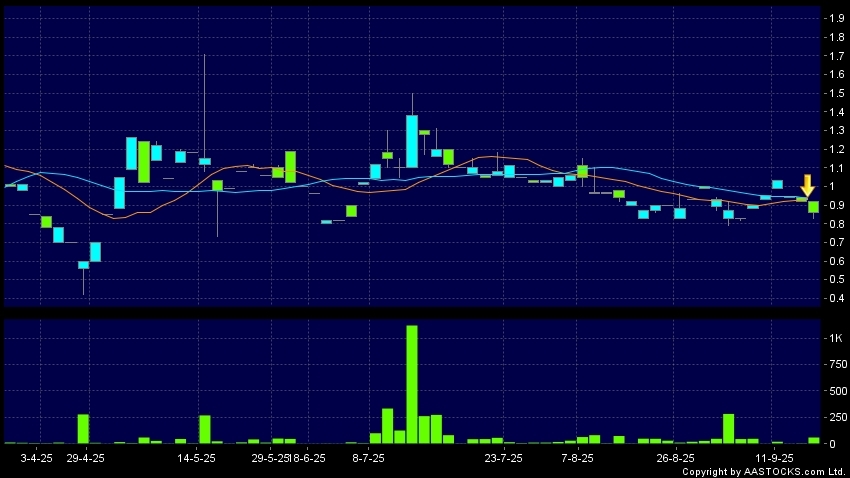This screenshot has width=850, height=478.
Task: Click the 0.6 price axis label
Action: [x=837, y=261]
